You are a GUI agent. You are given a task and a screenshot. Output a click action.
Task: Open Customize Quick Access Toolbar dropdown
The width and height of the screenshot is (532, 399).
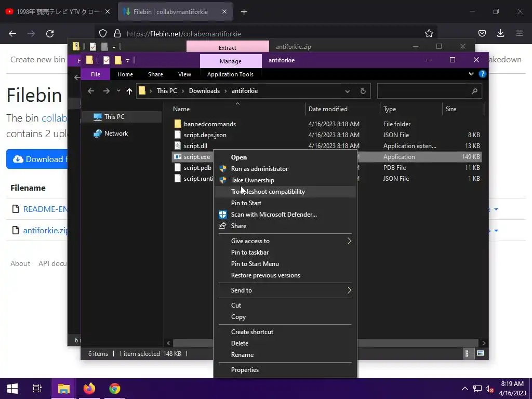(127, 60)
